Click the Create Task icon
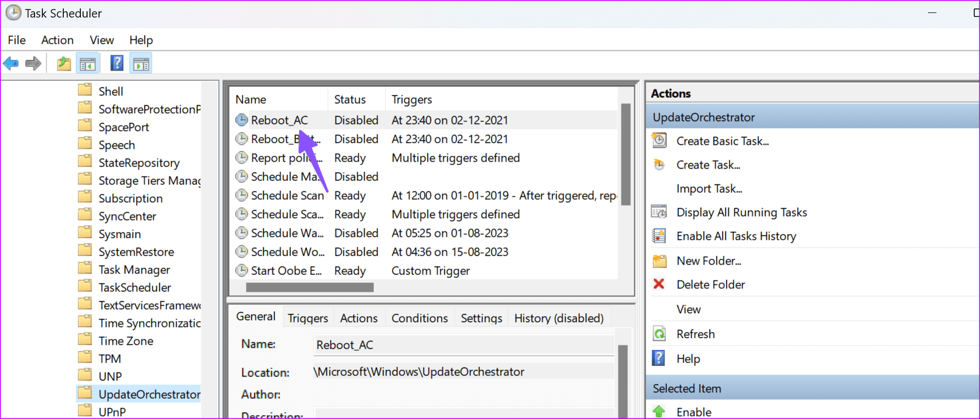980x419 pixels. [x=659, y=165]
